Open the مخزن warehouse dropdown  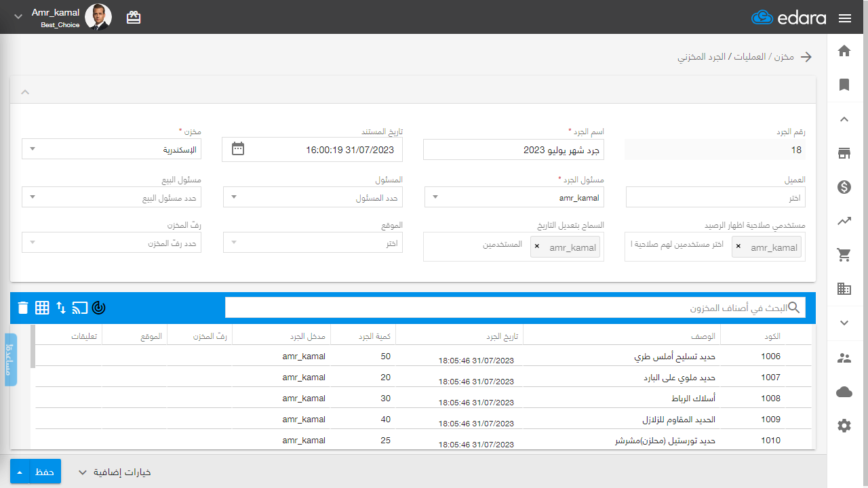point(111,149)
